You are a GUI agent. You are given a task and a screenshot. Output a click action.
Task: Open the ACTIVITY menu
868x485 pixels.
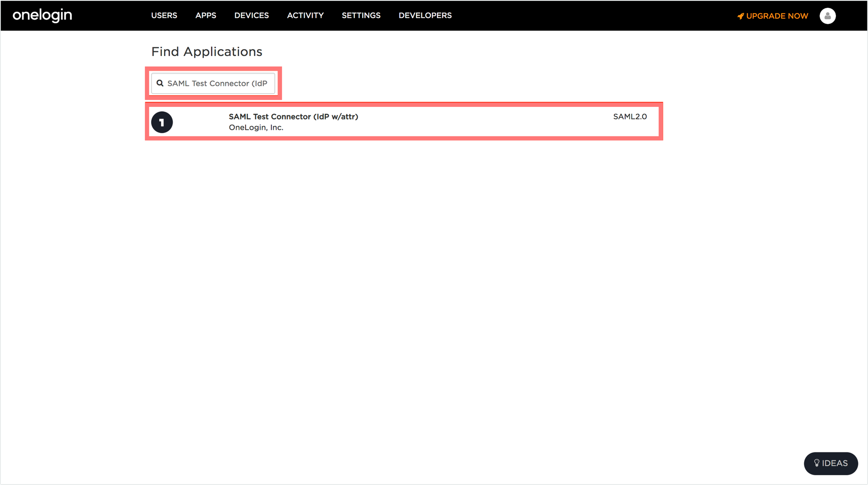coord(305,16)
